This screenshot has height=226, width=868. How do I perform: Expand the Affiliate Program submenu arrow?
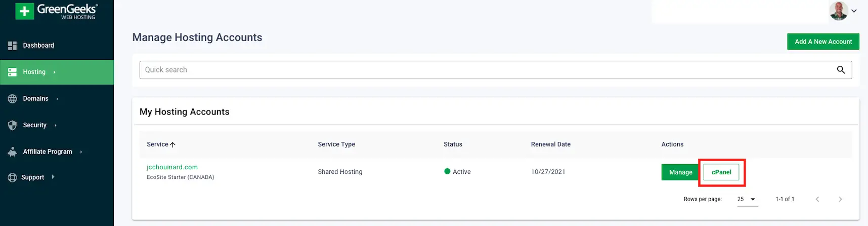tap(81, 152)
